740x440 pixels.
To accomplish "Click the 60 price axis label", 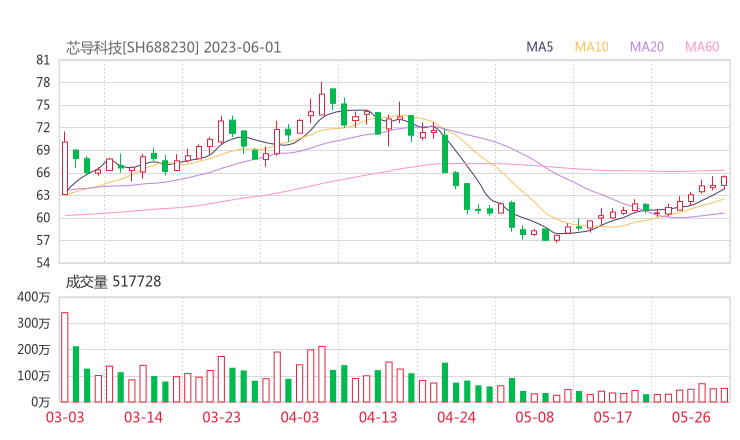I will pyautogui.click(x=43, y=218).
